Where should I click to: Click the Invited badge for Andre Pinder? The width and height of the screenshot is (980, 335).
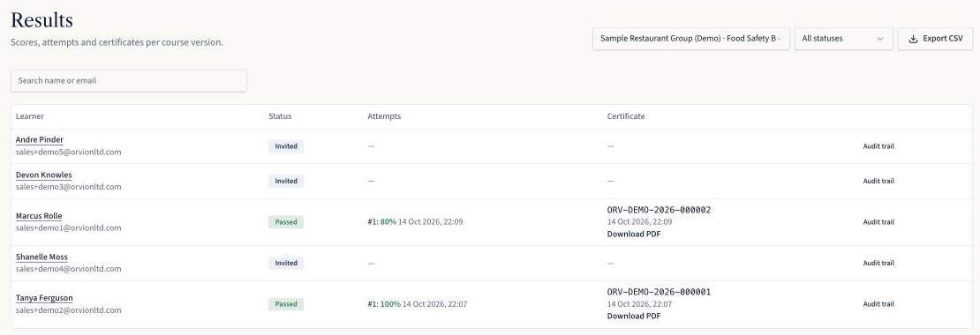(286, 146)
